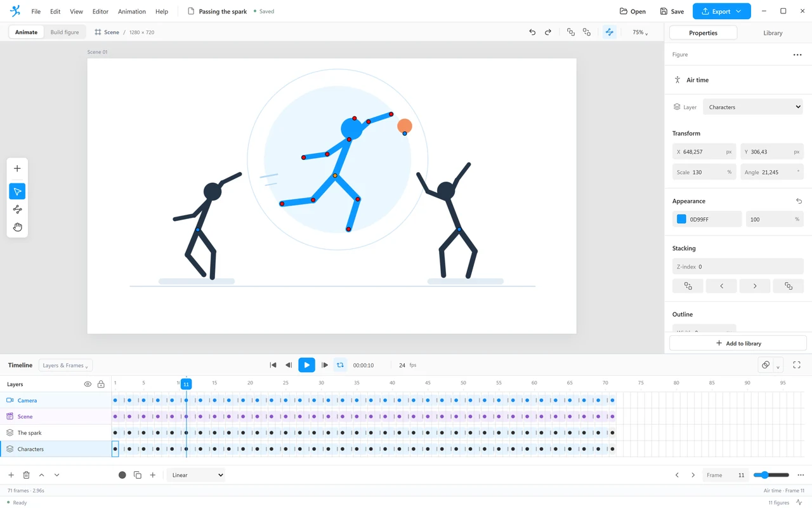Click the play button
812x508 pixels.
306,365
